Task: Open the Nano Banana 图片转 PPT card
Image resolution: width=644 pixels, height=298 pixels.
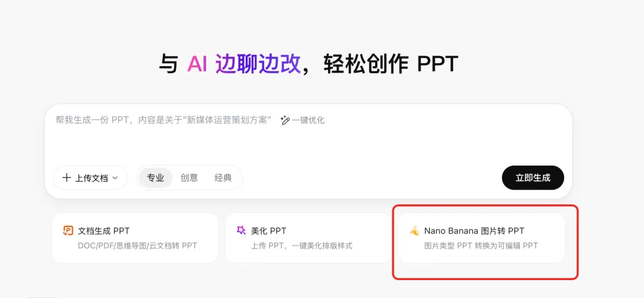Action: click(x=481, y=238)
